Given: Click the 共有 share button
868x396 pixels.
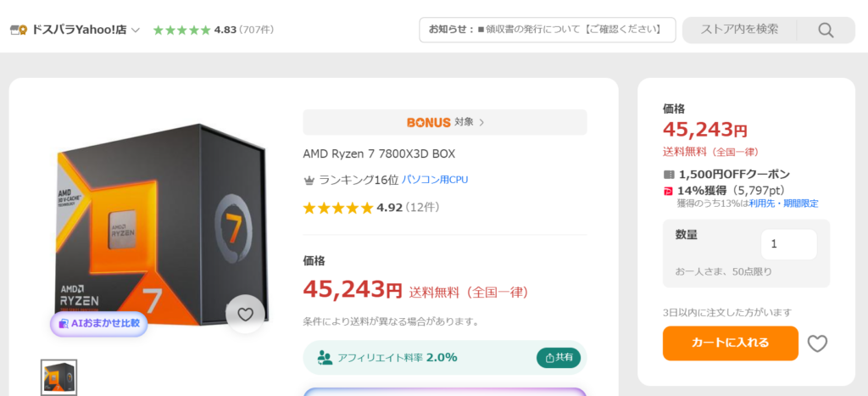Looking at the screenshot, I should pos(559,358).
